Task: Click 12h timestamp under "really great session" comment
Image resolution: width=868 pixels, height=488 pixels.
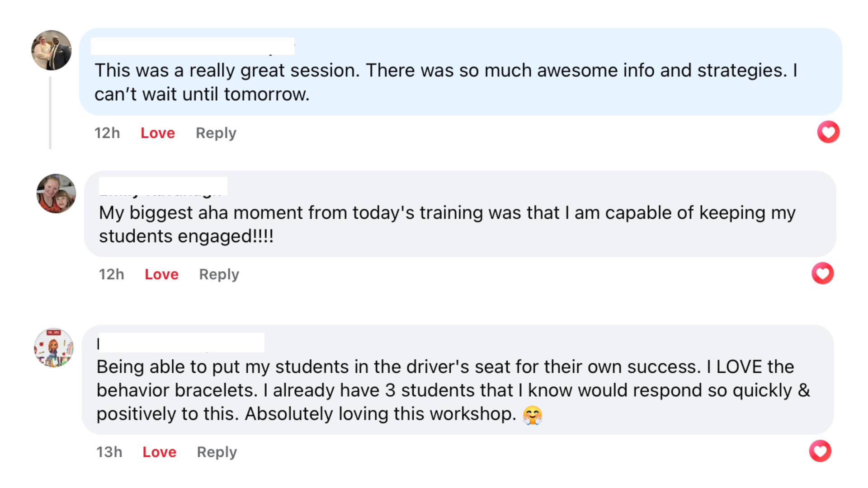Action: point(107,133)
